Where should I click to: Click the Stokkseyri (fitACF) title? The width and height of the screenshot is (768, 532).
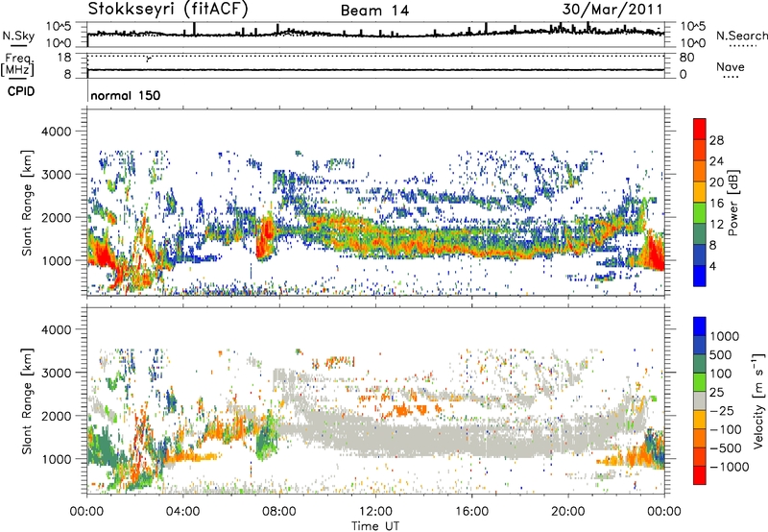click(169, 9)
